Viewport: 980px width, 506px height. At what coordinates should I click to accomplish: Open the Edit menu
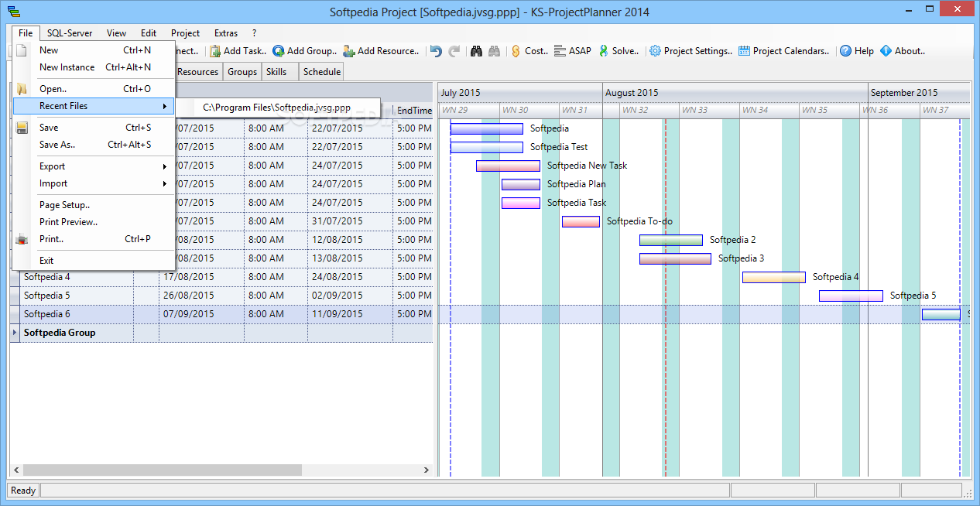click(149, 33)
